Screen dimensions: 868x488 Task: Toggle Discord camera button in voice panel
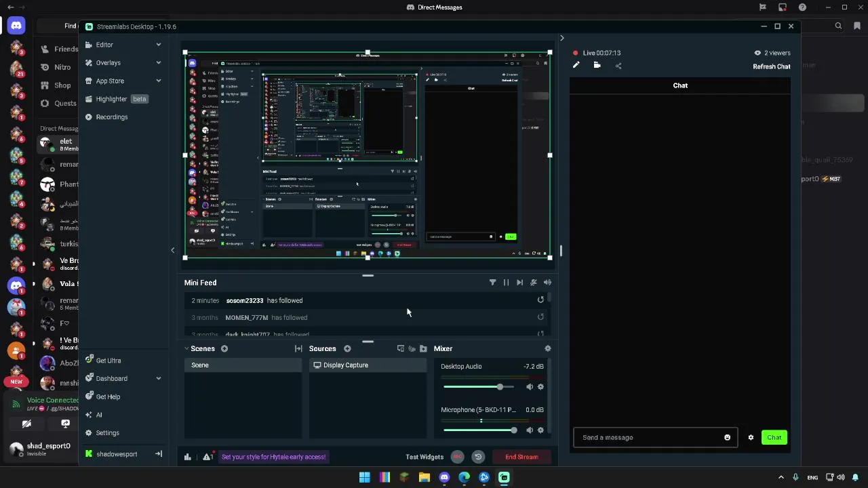pos(26,424)
